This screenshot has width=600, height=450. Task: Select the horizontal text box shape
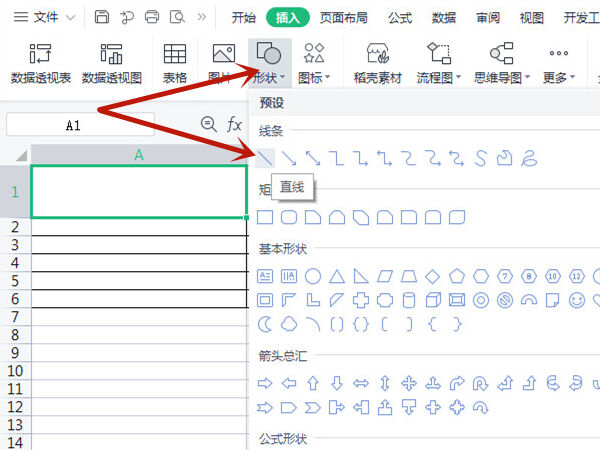pos(265,276)
